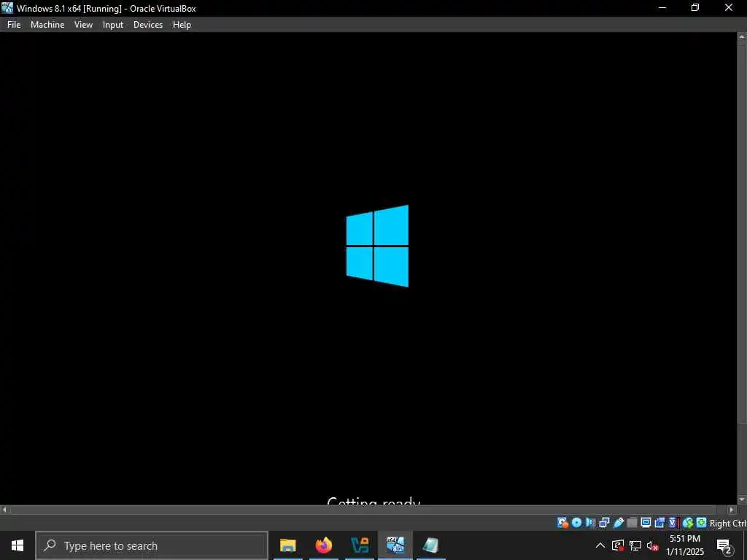This screenshot has height=560, width=747.
Task: Click the display tray icon with red dot
Action: [x=618, y=545]
